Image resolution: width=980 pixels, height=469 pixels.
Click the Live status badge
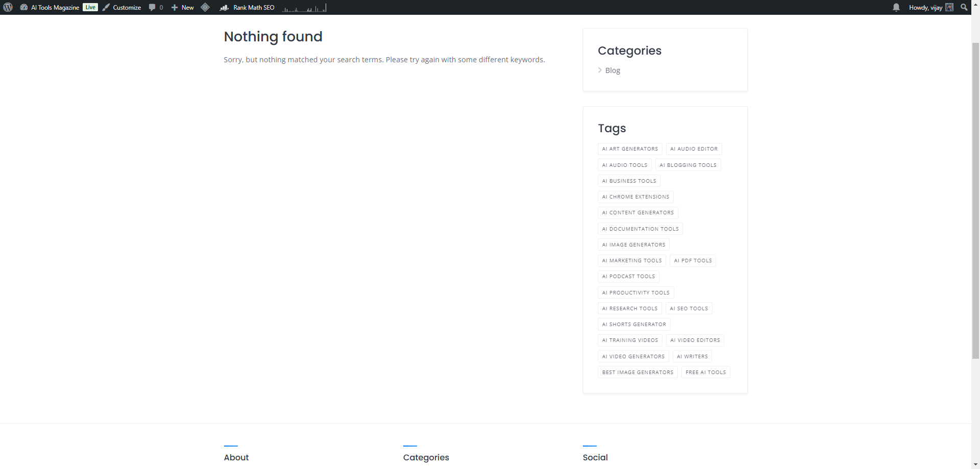(x=90, y=7)
